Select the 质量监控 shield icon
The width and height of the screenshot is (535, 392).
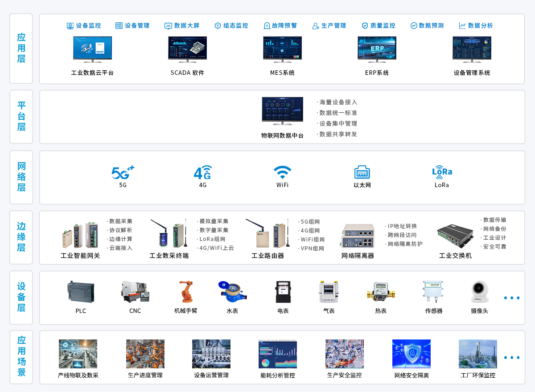coord(365,26)
